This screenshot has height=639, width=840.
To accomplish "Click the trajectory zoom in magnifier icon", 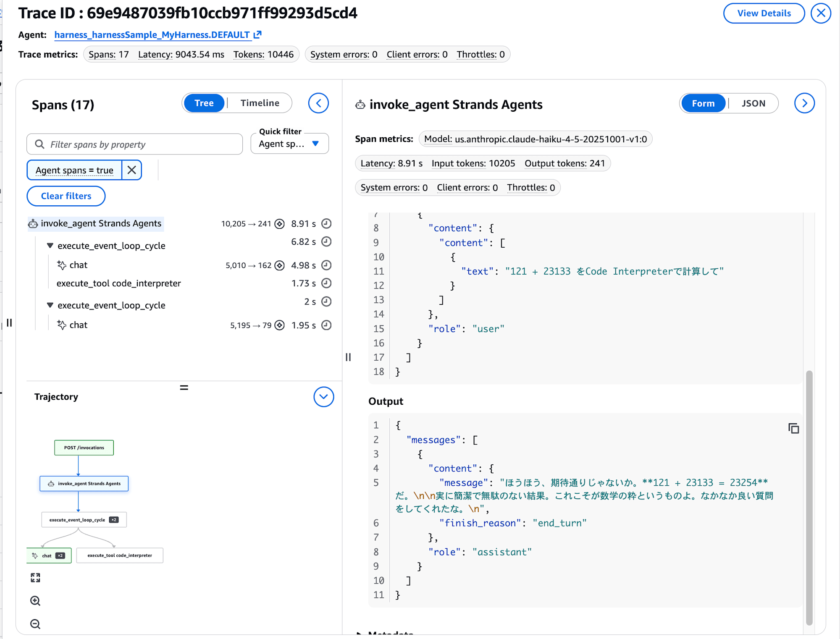I will (35, 601).
